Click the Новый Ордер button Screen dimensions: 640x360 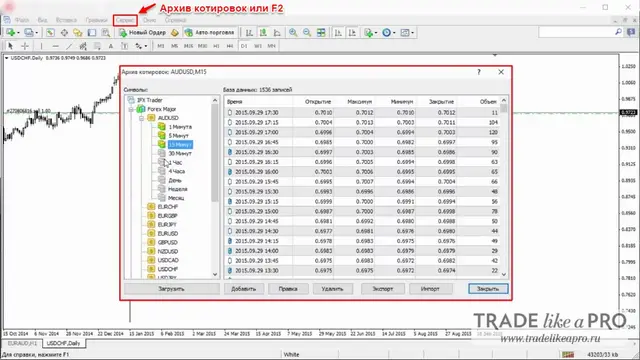coord(143,32)
